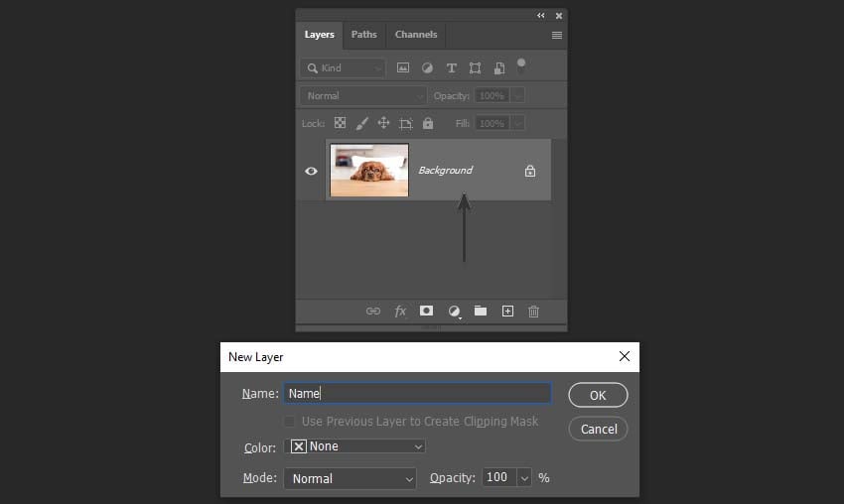Click the lock image pixels brush icon
844x504 pixels.
[361, 124]
